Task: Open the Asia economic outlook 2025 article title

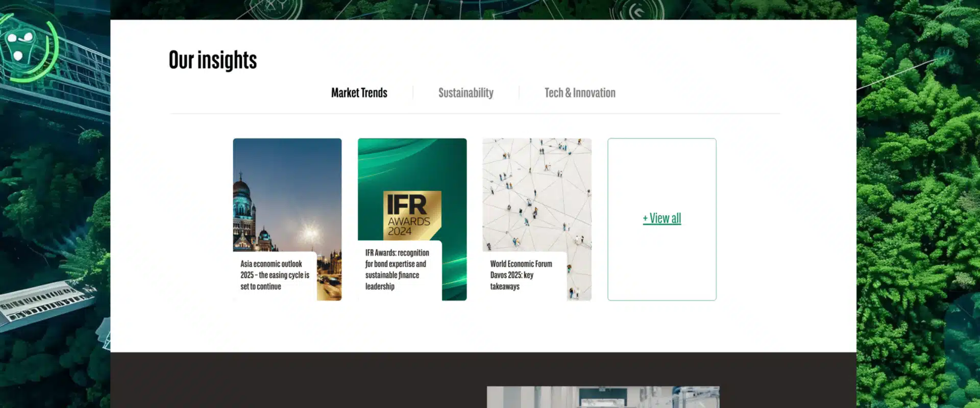Action: [275, 275]
